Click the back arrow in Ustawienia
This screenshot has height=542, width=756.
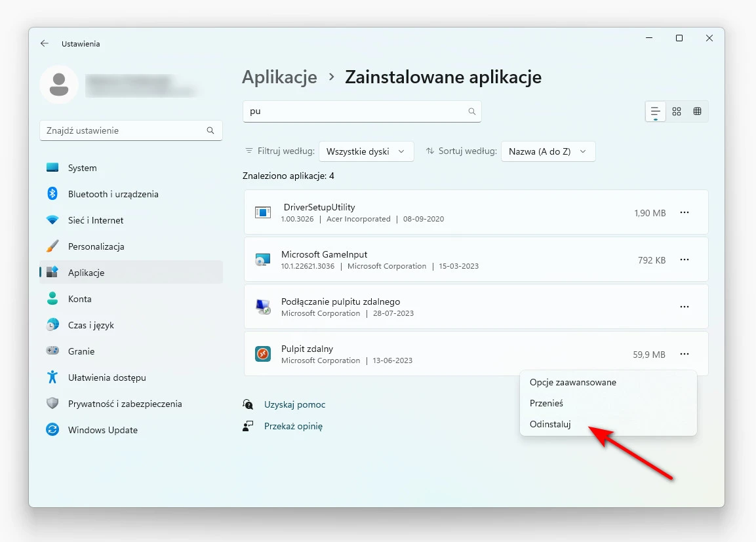click(44, 43)
